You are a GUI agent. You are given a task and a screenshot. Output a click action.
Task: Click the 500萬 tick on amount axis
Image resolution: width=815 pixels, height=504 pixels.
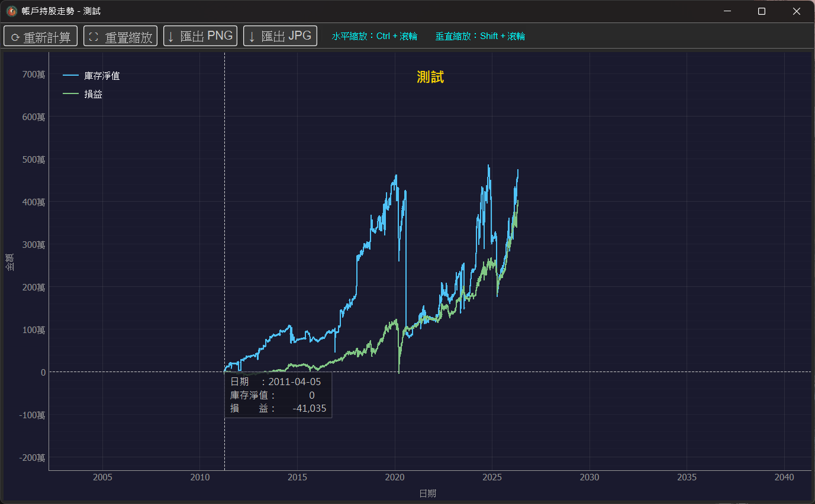(33, 160)
